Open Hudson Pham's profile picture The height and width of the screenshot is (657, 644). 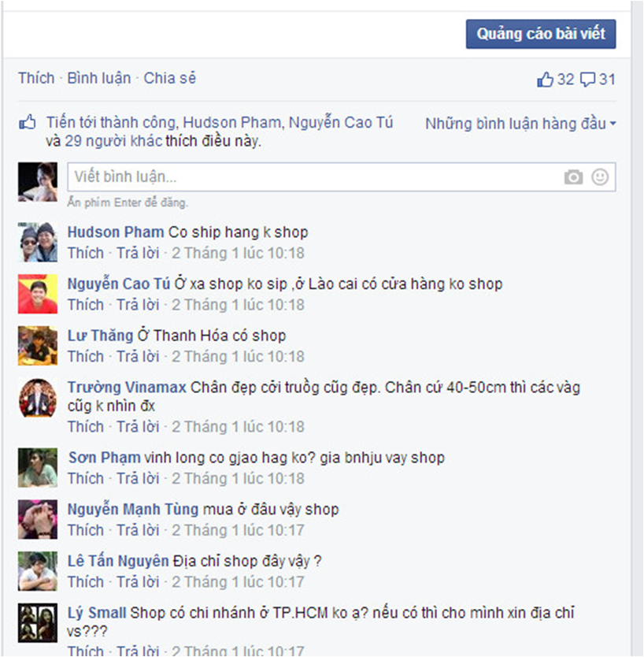coord(38,242)
